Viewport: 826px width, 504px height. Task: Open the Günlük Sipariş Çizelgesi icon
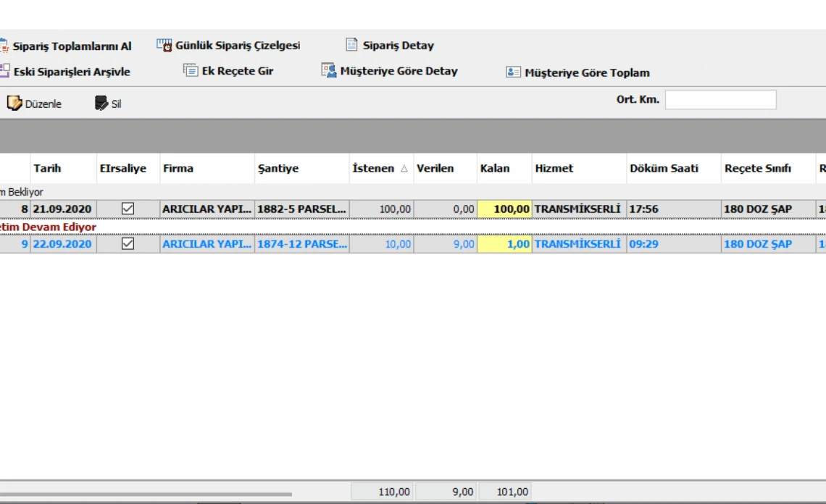pos(164,45)
